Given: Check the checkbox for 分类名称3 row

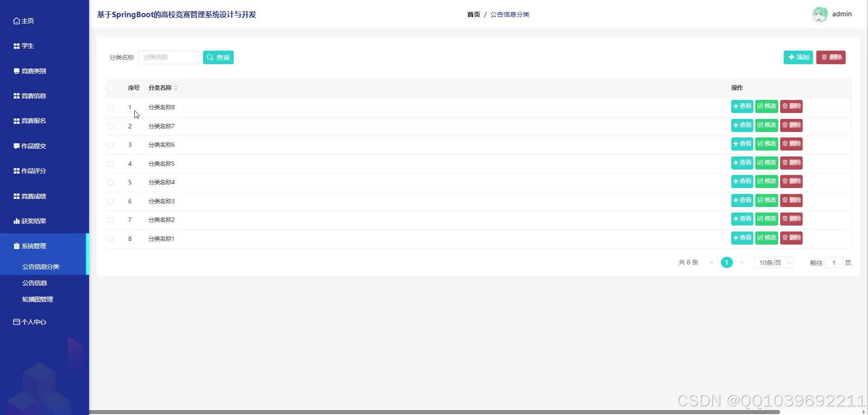Looking at the screenshot, I should pos(111,201).
